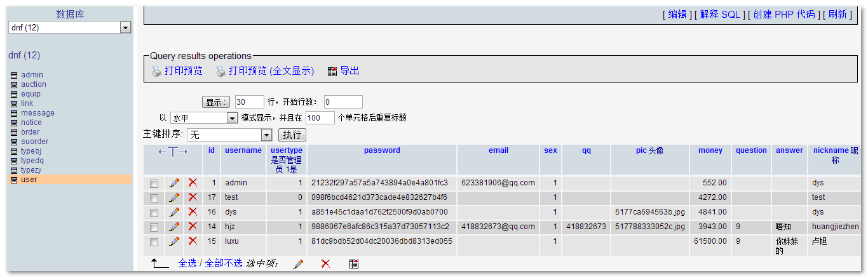Check the dys row id 16 checkbox
The image size is (868, 278).
tap(154, 213)
